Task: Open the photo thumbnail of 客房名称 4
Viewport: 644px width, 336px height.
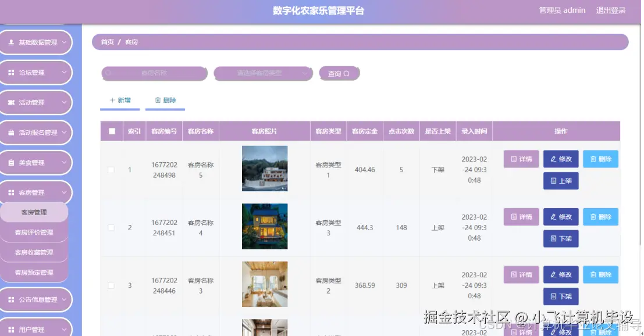Action: [x=265, y=227]
